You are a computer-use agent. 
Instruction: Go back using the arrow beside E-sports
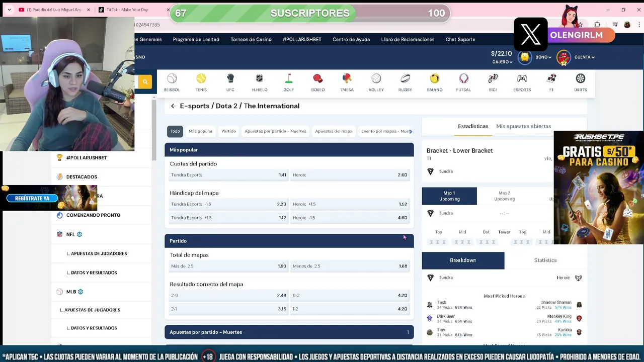[173, 106]
